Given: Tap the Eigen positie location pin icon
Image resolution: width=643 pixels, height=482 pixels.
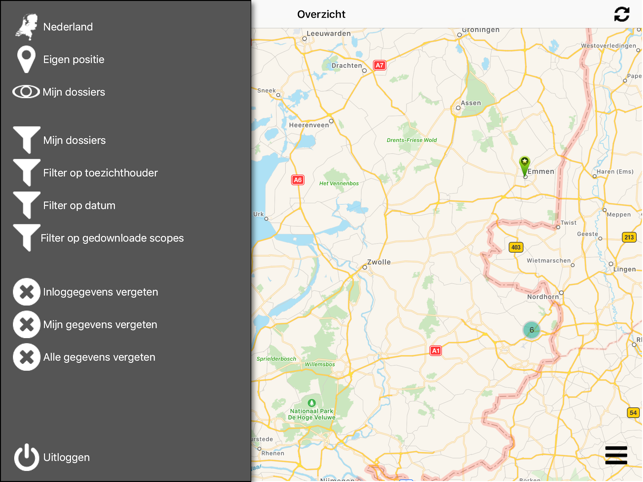Looking at the screenshot, I should (x=26, y=59).
